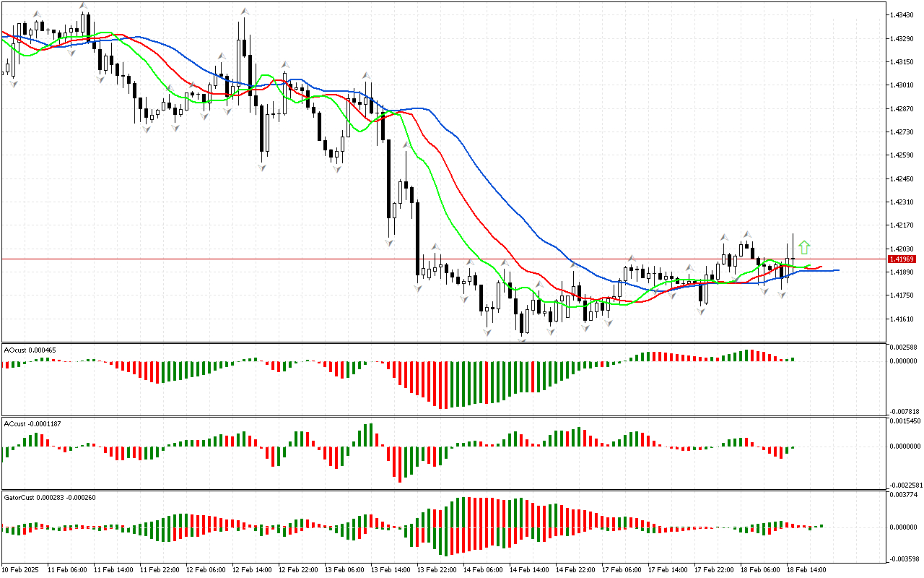Click the Gator scale minimum -0.003598

(x=903, y=558)
